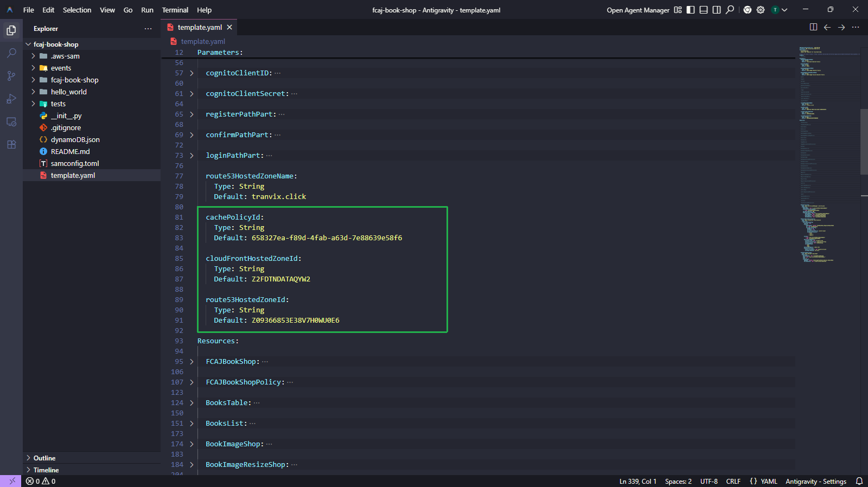This screenshot has width=868, height=487.
Task: Change end of line sequence CRLF
Action: click(733, 481)
